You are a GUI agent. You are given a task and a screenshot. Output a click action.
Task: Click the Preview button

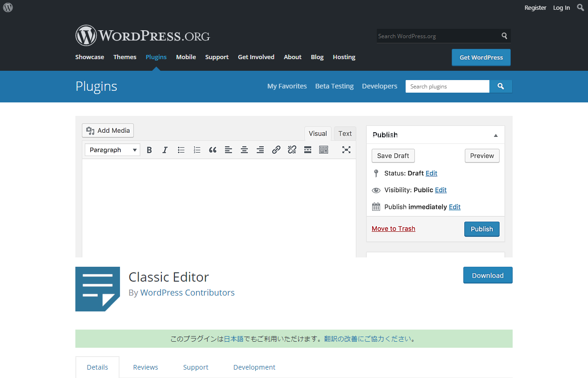coord(482,155)
